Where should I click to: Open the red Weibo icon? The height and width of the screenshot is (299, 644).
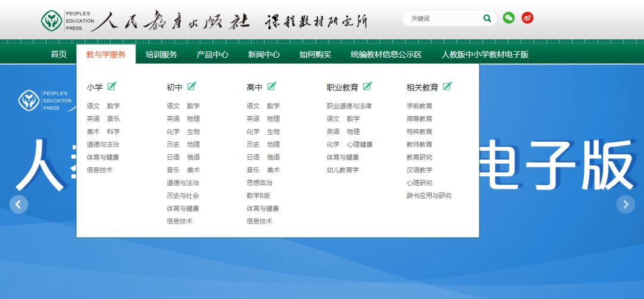527,18
